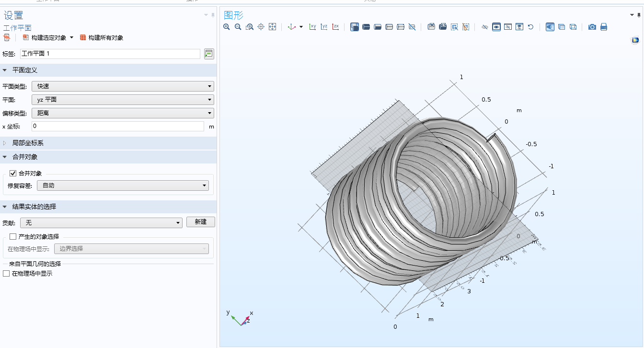
Task: Switch to the yz view
Action: point(324,27)
